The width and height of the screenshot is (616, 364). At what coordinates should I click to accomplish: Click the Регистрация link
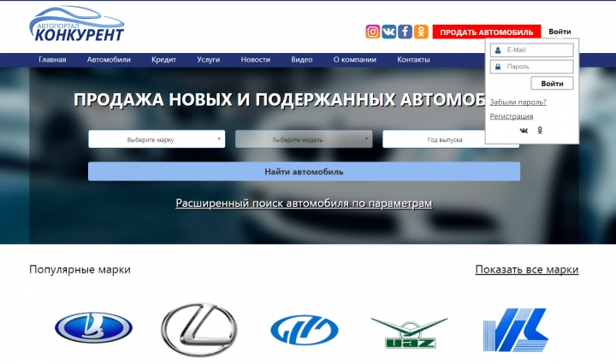(x=511, y=116)
